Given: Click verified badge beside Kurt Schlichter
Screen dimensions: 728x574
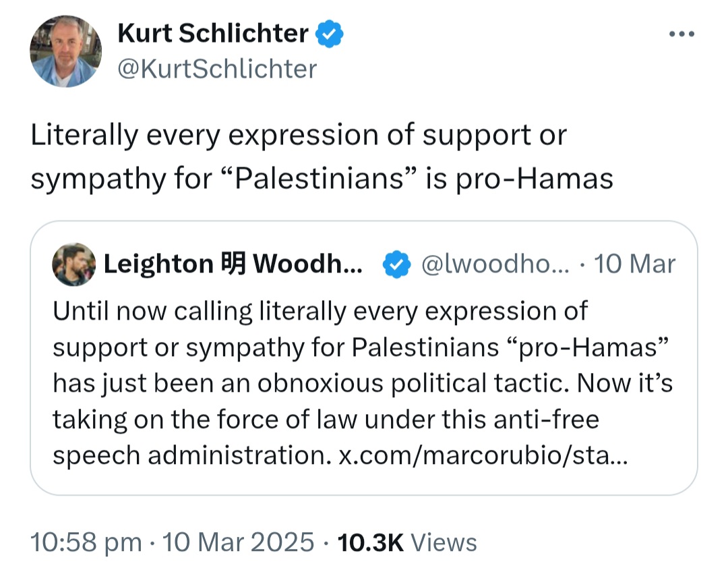Looking at the screenshot, I should (x=330, y=34).
